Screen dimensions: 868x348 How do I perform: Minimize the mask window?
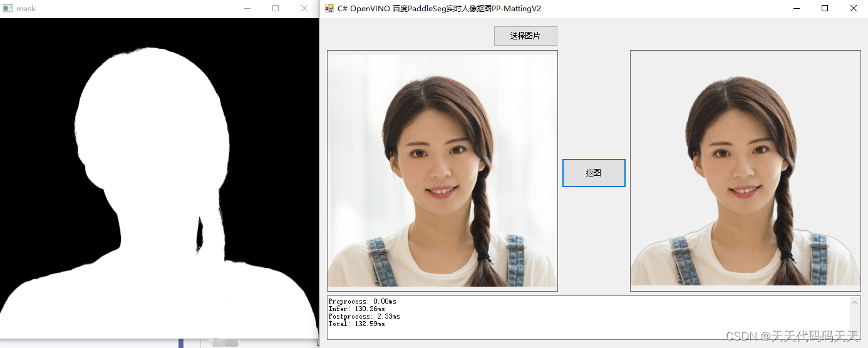coord(247,9)
